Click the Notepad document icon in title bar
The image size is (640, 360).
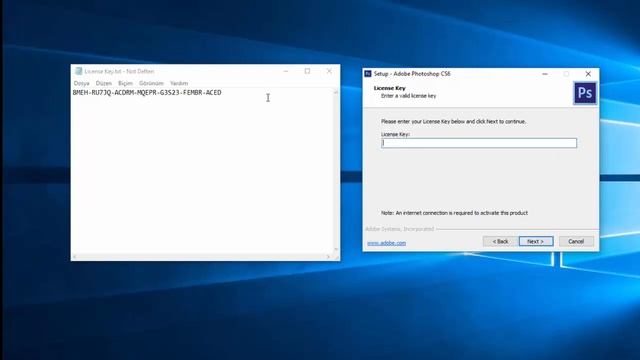pyautogui.click(x=78, y=71)
